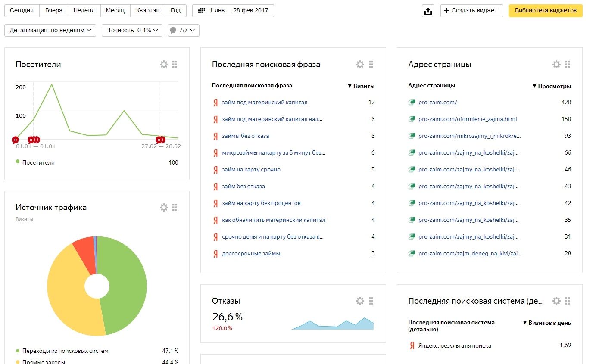Click the Создать виджет button

pyautogui.click(x=471, y=11)
